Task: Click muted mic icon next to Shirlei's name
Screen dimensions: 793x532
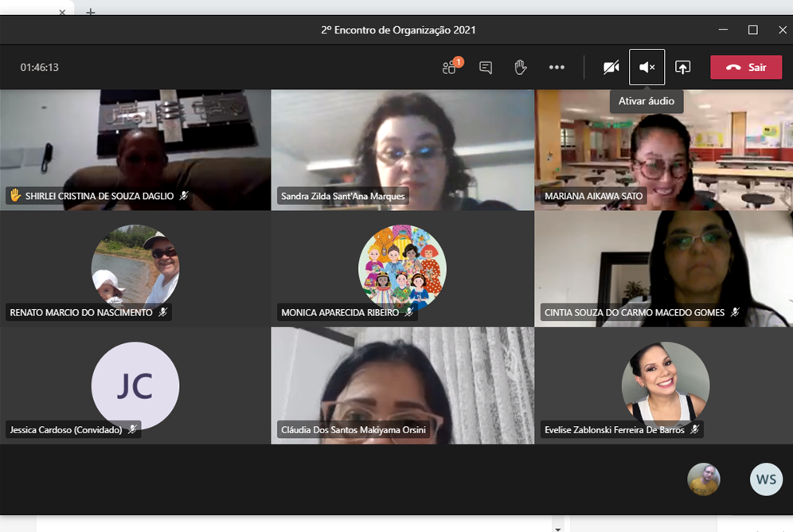Action: (x=184, y=196)
